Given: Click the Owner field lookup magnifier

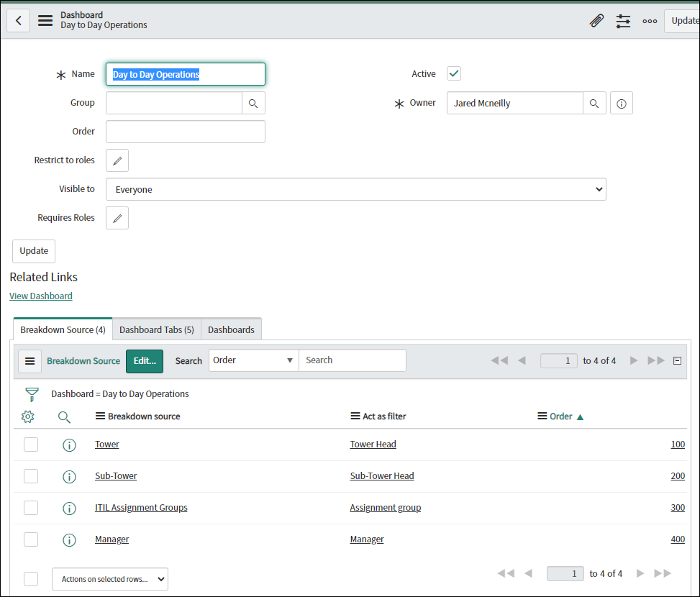Looking at the screenshot, I should 594,103.
